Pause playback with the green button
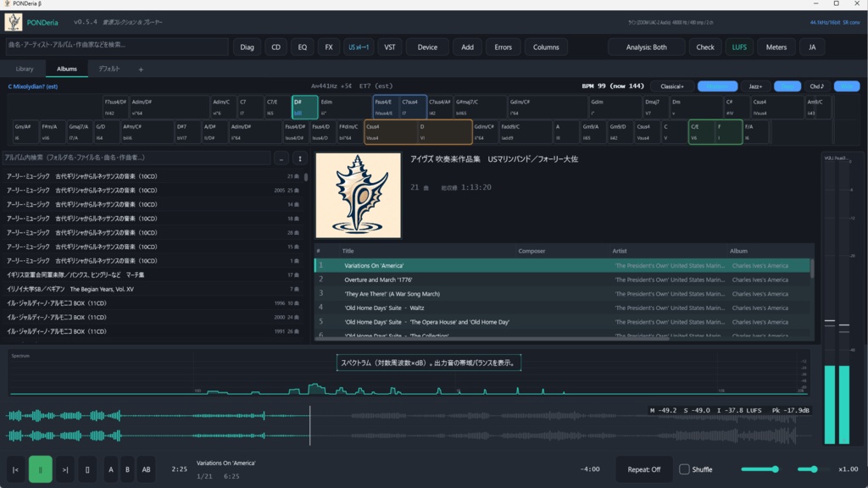The height and width of the screenshot is (488, 868). (x=41, y=469)
